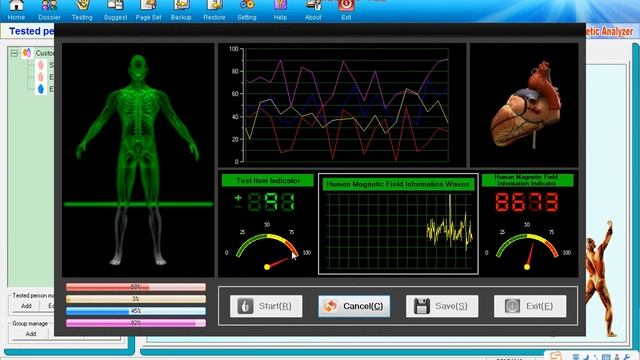
Task: Click the Test Item Indicator gauge
Action: click(x=268, y=247)
